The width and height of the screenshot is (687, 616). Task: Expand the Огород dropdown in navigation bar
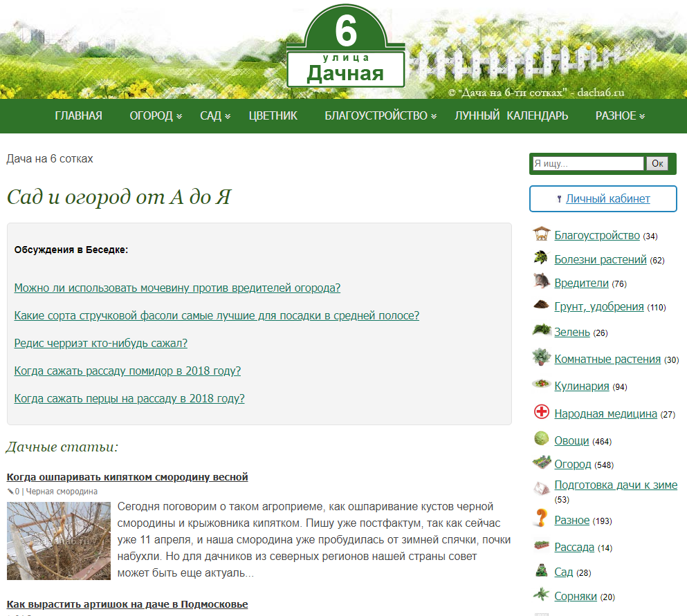click(x=156, y=116)
